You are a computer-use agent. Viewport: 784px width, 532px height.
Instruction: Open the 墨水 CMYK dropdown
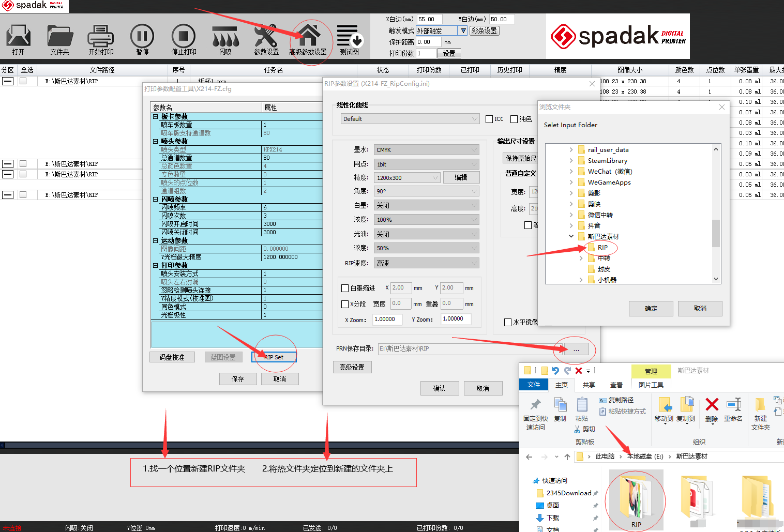coord(427,150)
